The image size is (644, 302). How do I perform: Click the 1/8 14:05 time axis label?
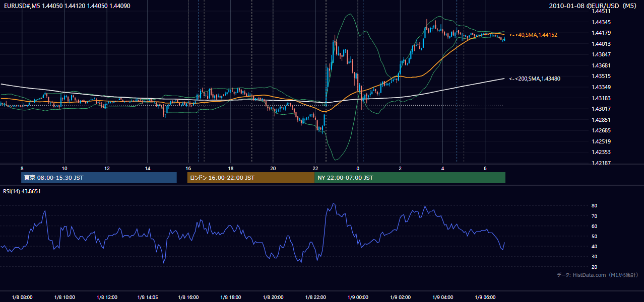click(148, 297)
